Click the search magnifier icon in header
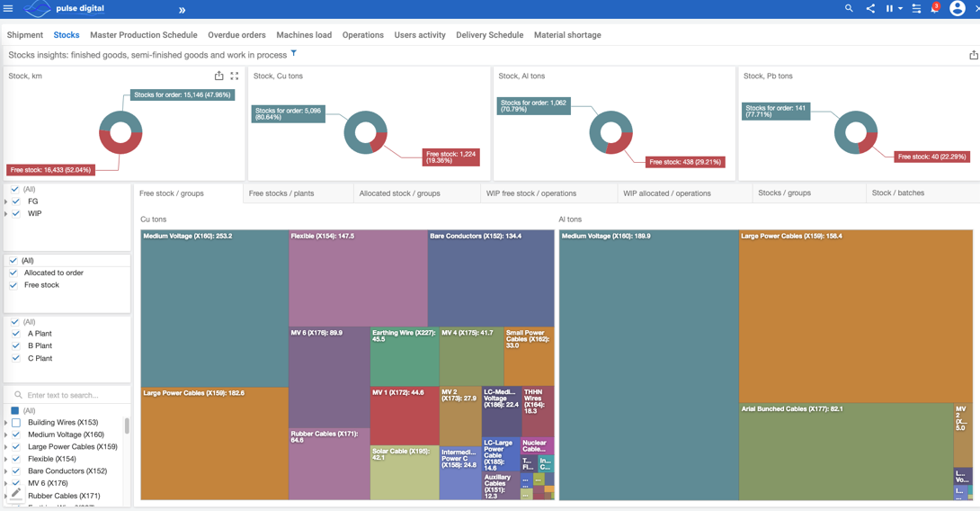 849,9
